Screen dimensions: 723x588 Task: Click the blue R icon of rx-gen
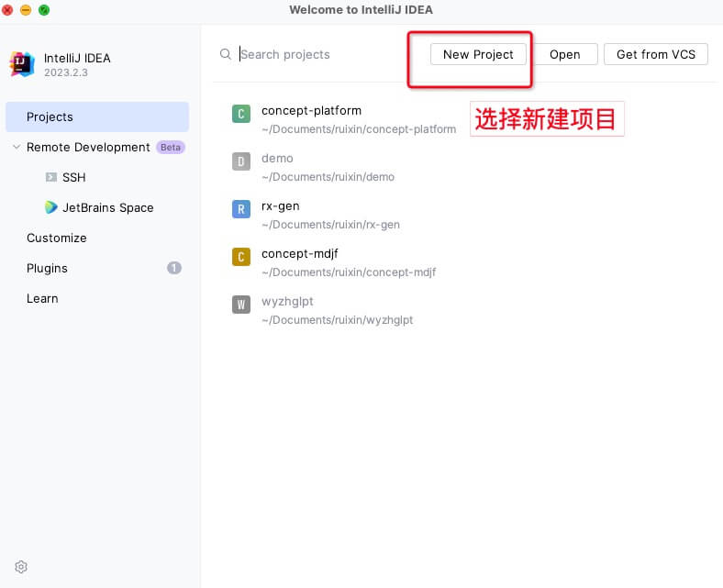coord(241,209)
